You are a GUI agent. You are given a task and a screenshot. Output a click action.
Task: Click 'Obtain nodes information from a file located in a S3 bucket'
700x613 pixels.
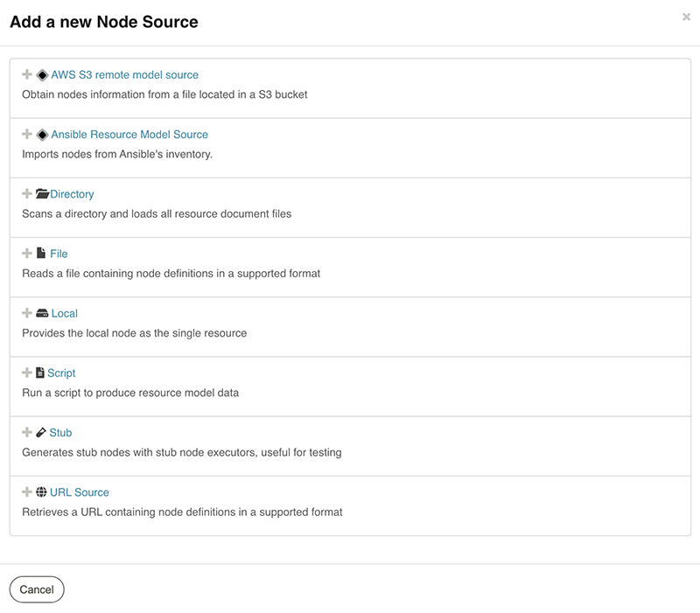[x=164, y=94]
